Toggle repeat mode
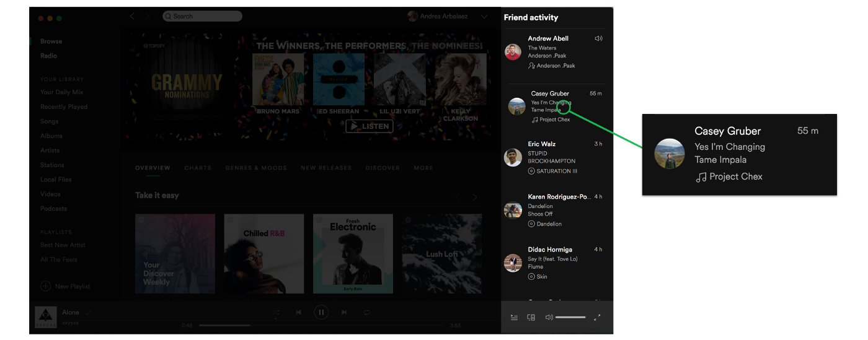This screenshot has height=340, width=868. pos(366,313)
